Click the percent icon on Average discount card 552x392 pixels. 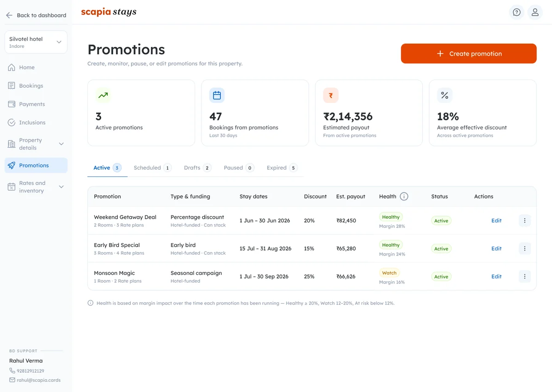(445, 96)
